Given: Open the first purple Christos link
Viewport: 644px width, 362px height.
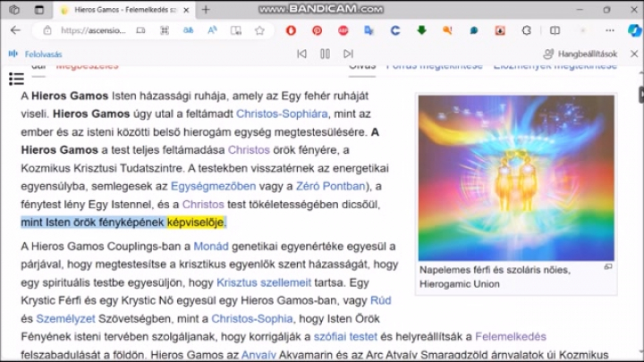Looking at the screenshot, I should pyautogui.click(x=249, y=150).
